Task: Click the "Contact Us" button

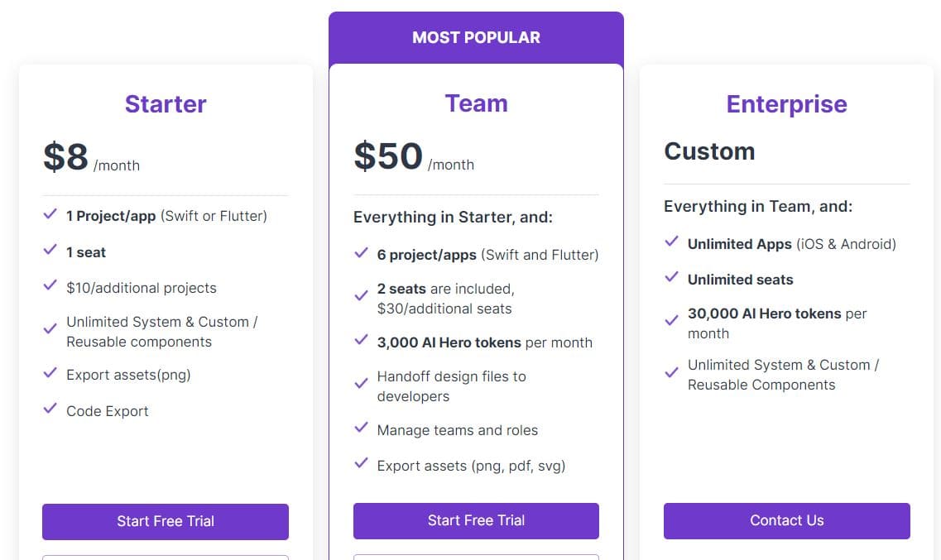Action: pyautogui.click(x=786, y=520)
